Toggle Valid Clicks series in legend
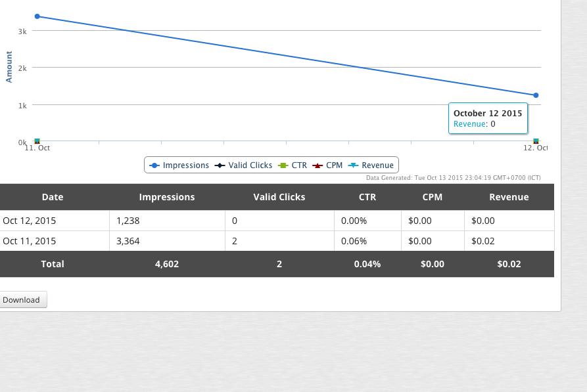 pos(243,165)
